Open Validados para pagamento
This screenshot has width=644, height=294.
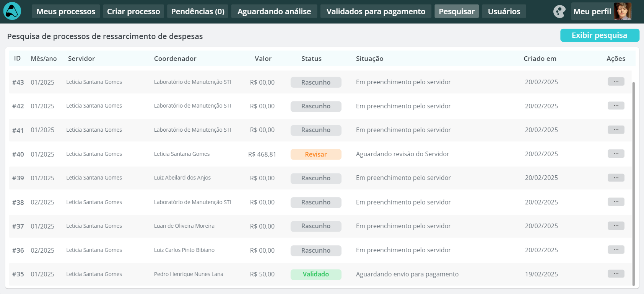pos(376,11)
